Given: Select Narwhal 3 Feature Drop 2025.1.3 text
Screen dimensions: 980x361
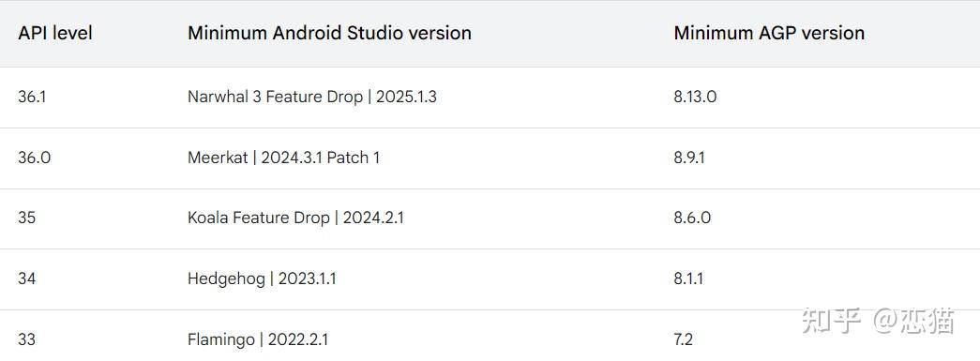Looking at the screenshot, I should coord(312,98).
